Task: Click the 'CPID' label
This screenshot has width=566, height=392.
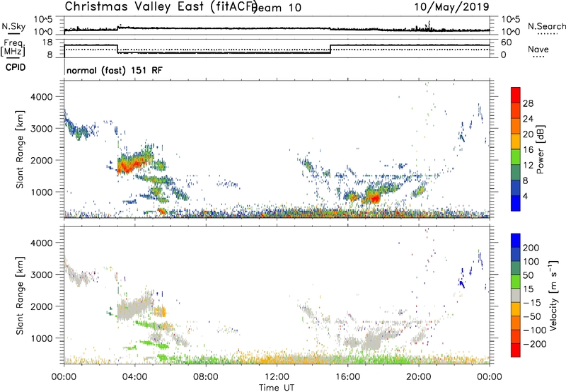Action: point(16,67)
